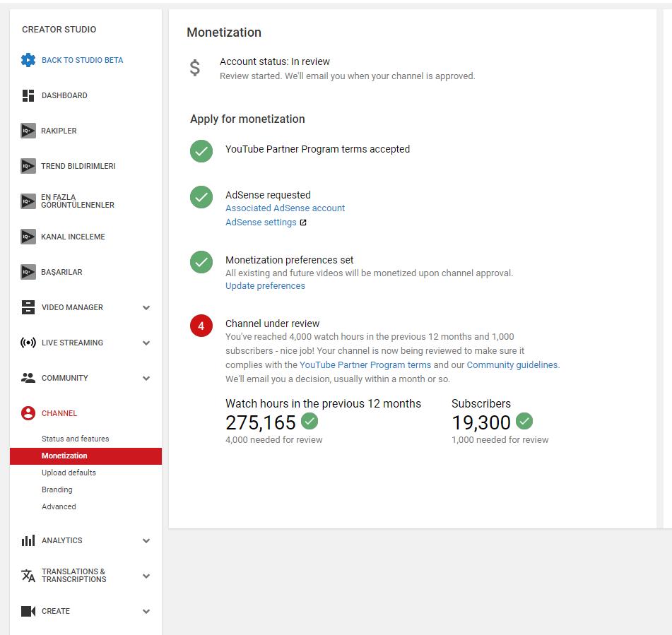Click the Account status: In review text
This screenshot has width=672, height=635.
(x=275, y=61)
